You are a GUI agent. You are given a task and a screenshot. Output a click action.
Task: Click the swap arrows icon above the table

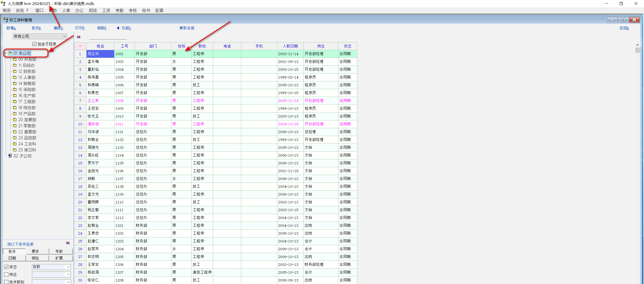[x=79, y=37]
